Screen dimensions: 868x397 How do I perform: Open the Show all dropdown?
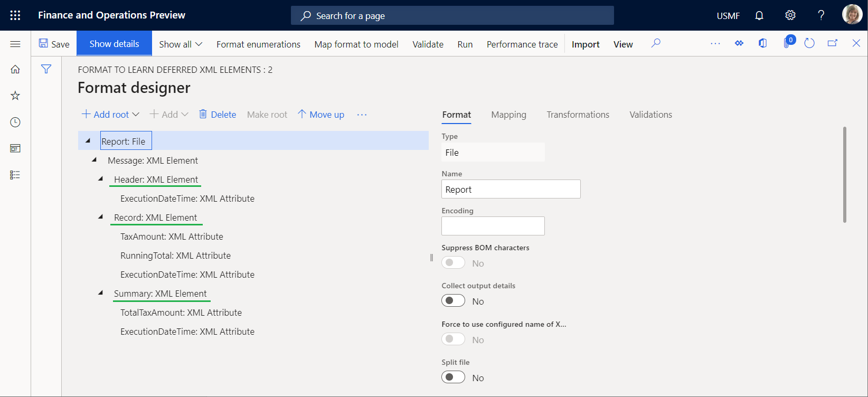181,44
